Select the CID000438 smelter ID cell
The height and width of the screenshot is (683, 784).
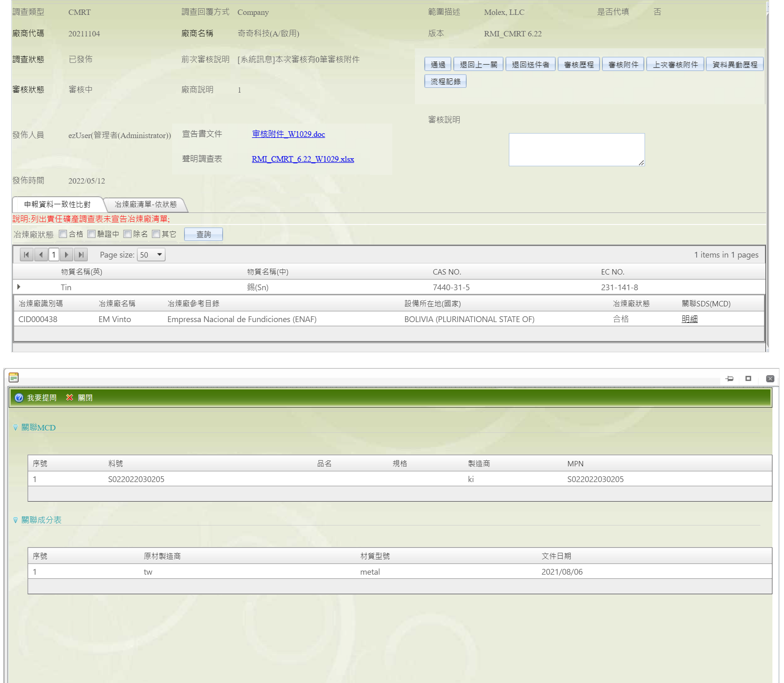tap(38, 319)
